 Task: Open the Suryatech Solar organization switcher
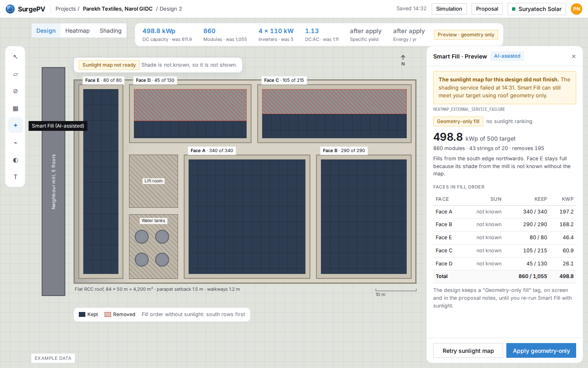(x=537, y=9)
